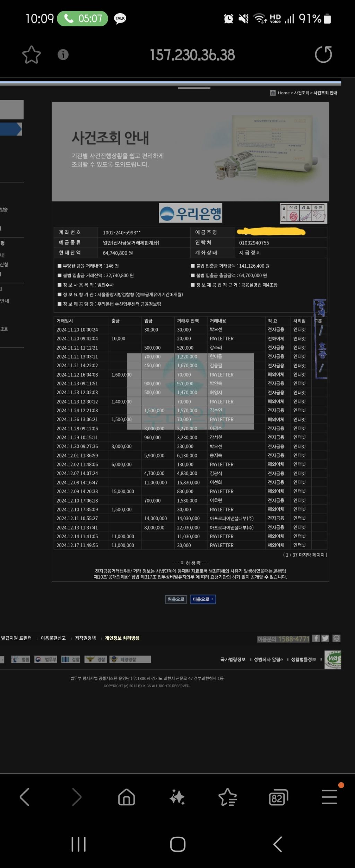Tap the address bar showing 157.230.36.38
The height and width of the screenshot is (868, 355).
pyautogui.click(x=192, y=55)
